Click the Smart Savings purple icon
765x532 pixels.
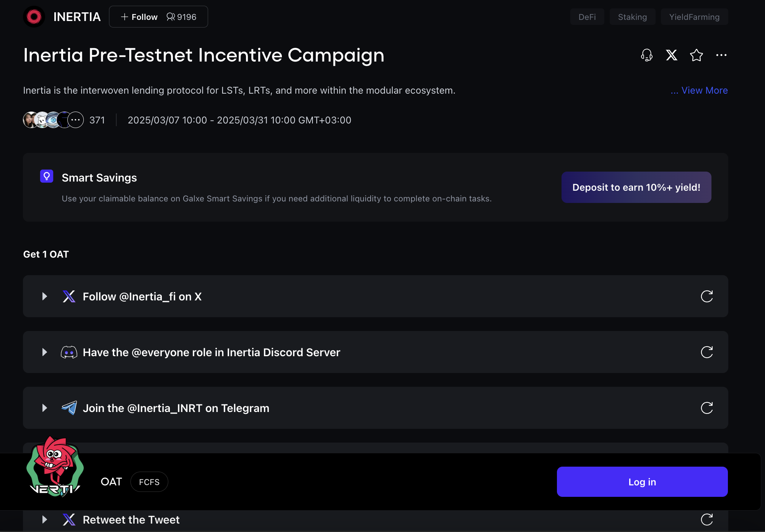(47, 176)
